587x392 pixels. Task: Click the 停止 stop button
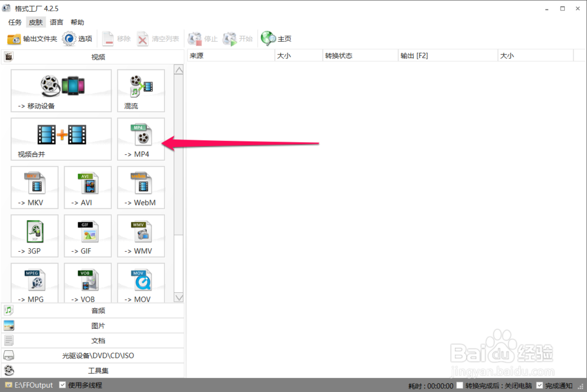(203, 39)
